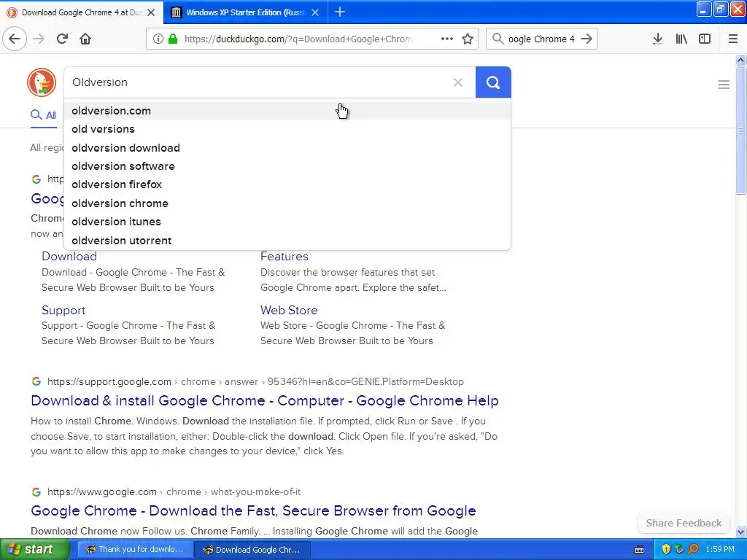Open a new browser tab

(x=340, y=12)
